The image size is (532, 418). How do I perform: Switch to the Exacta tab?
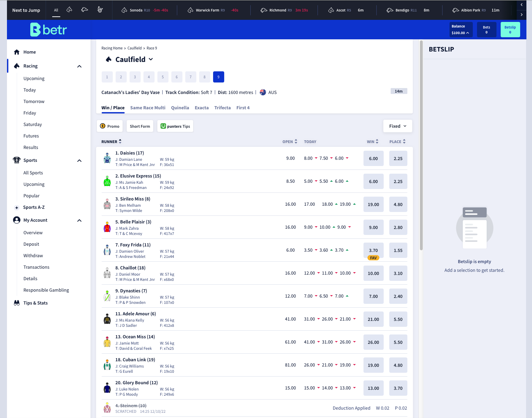pyautogui.click(x=202, y=108)
